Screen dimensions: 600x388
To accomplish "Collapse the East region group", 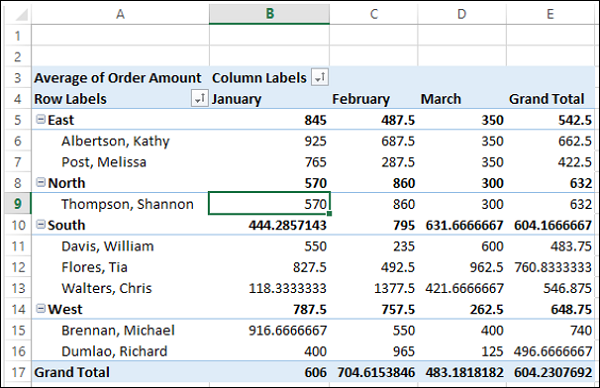I will [41, 119].
